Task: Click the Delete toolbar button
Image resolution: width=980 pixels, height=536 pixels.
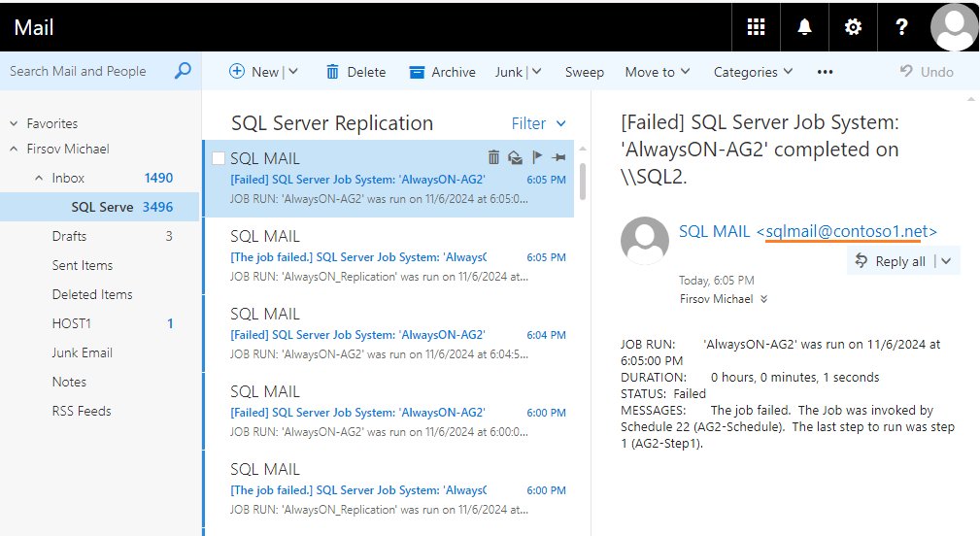Action: click(355, 72)
